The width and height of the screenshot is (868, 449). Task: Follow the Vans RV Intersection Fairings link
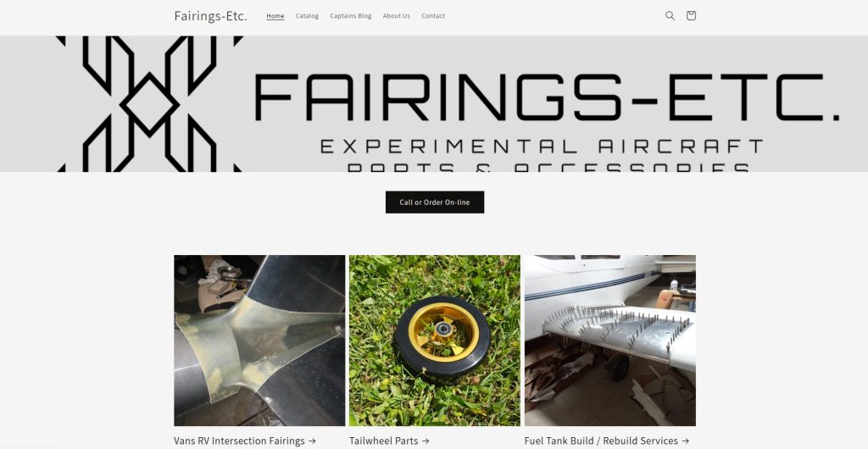(x=245, y=441)
